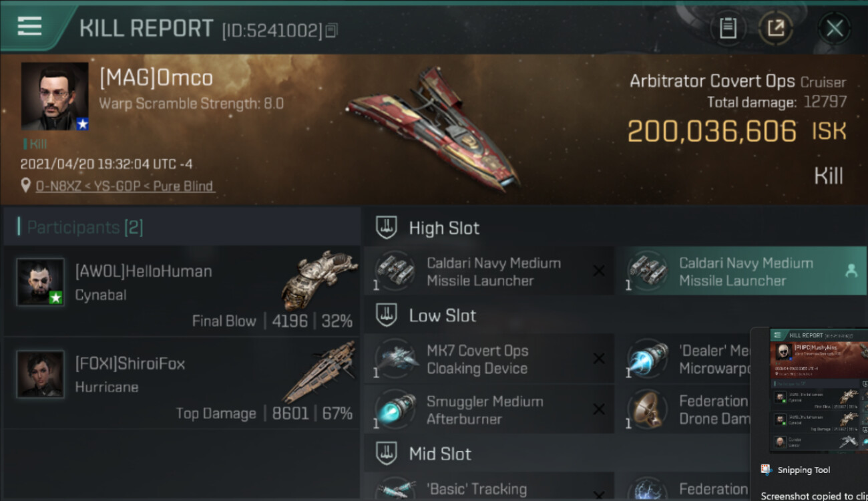Click the MK7 Covert Ops Cloaking Device icon
Image resolution: width=868 pixels, height=501 pixels.
click(x=396, y=359)
